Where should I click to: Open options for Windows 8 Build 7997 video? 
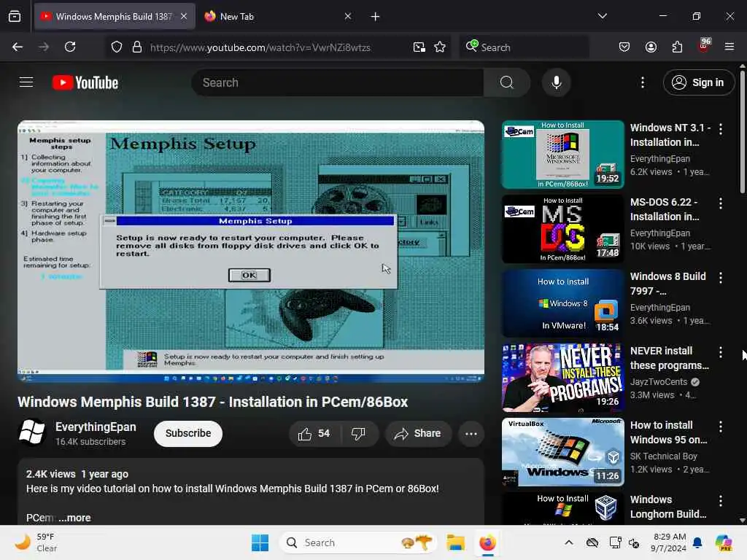pyautogui.click(x=720, y=278)
